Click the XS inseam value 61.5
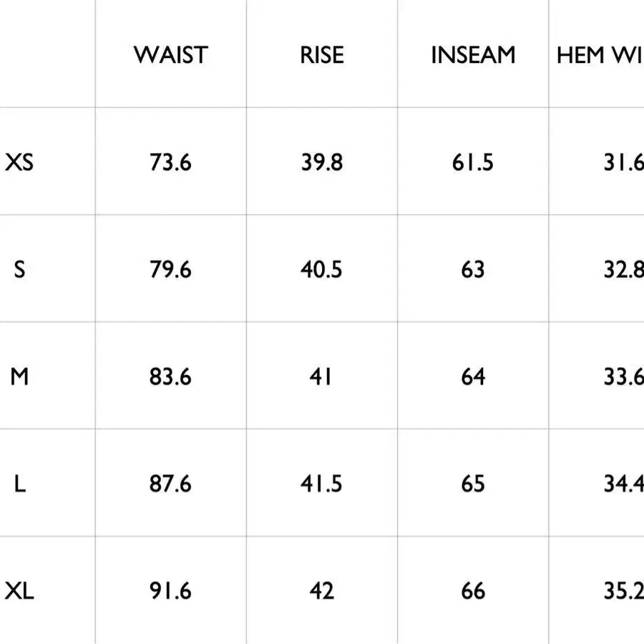This screenshot has width=644, height=644. pos(473,162)
